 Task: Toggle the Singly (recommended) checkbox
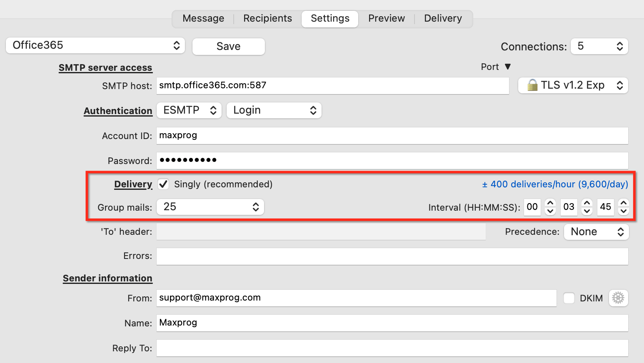(163, 184)
